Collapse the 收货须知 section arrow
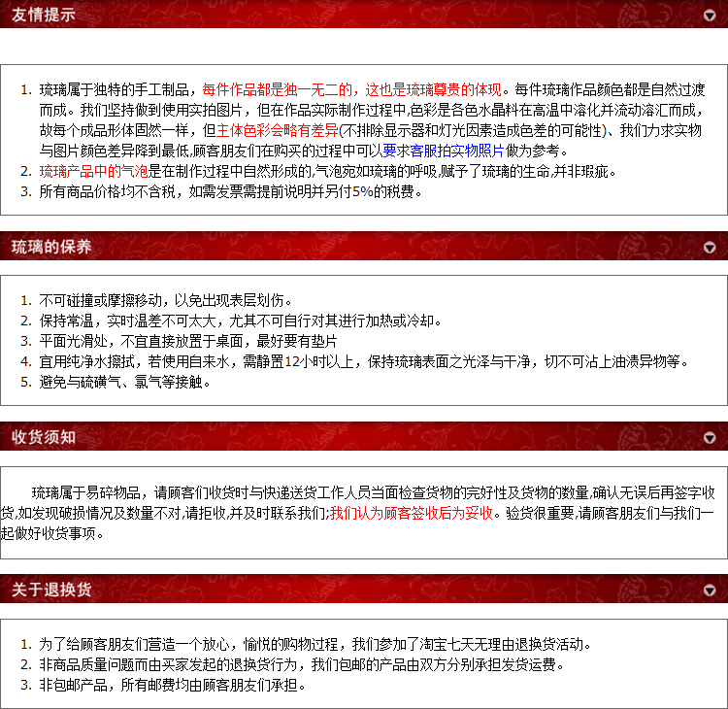Viewport: 728px width, 709px height. pos(710,438)
